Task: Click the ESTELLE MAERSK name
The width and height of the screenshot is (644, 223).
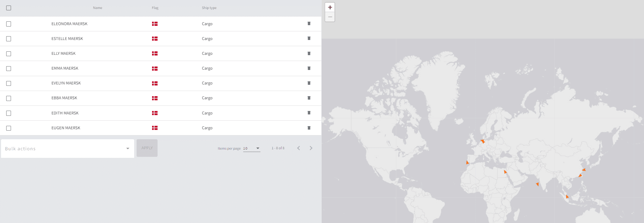Action: click(67, 39)
